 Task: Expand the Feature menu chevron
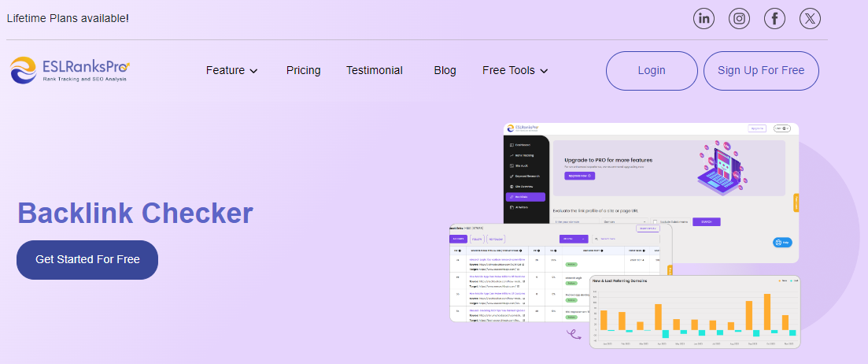[x=253, y=71]
